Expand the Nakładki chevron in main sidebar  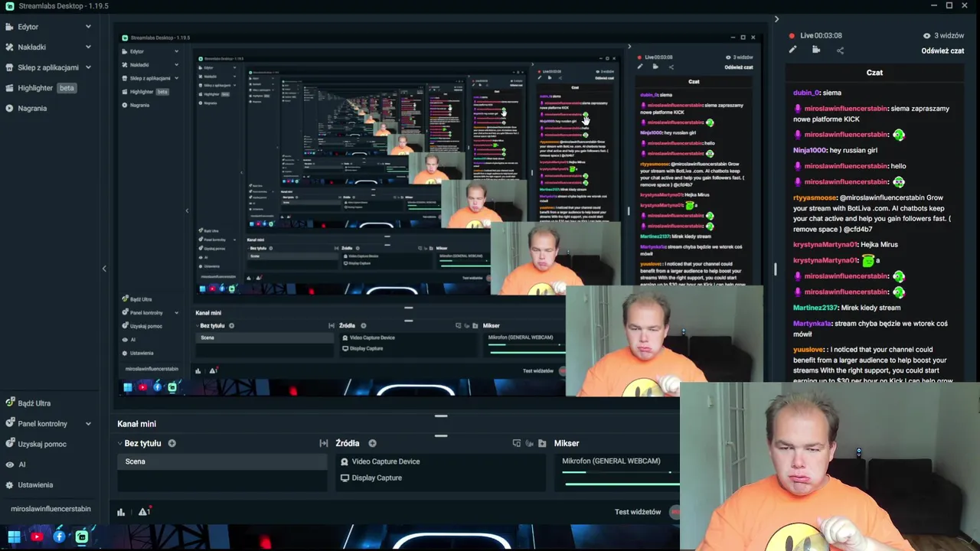88,47
